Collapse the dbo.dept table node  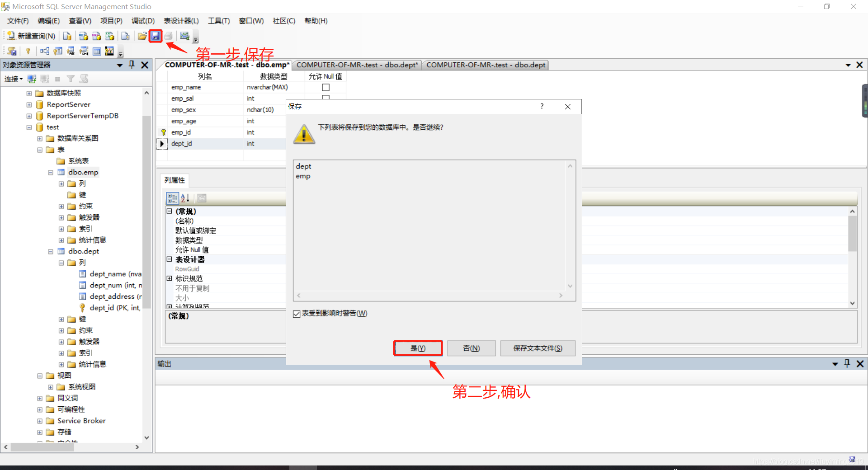coord(51,252)
